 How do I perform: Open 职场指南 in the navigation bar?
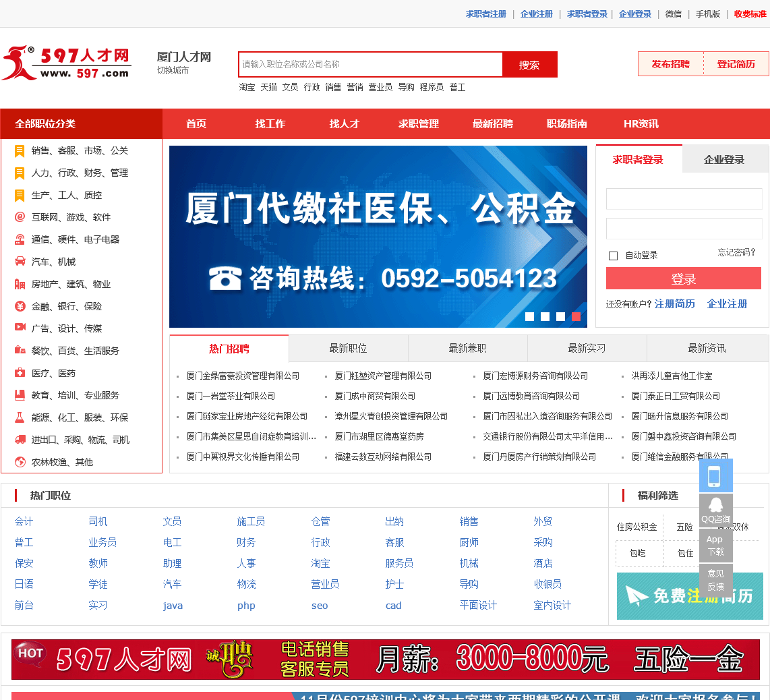[566, 124]
